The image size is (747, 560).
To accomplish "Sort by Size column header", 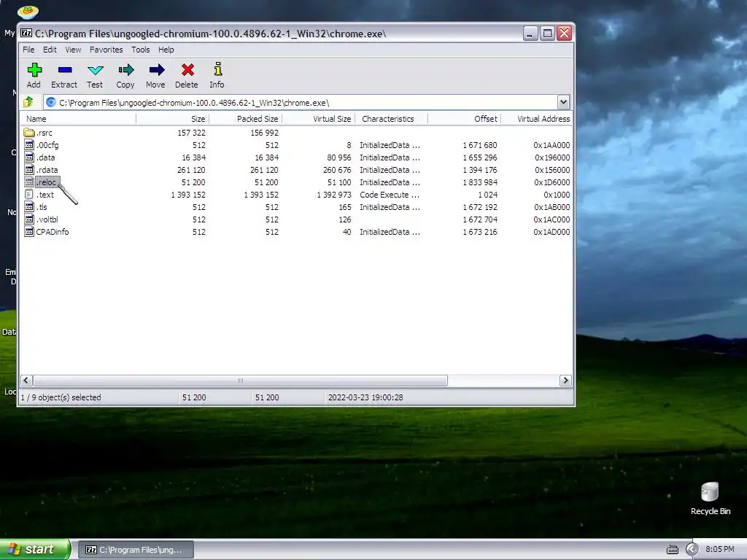I will pyautogui.click(x=172, y=119).
